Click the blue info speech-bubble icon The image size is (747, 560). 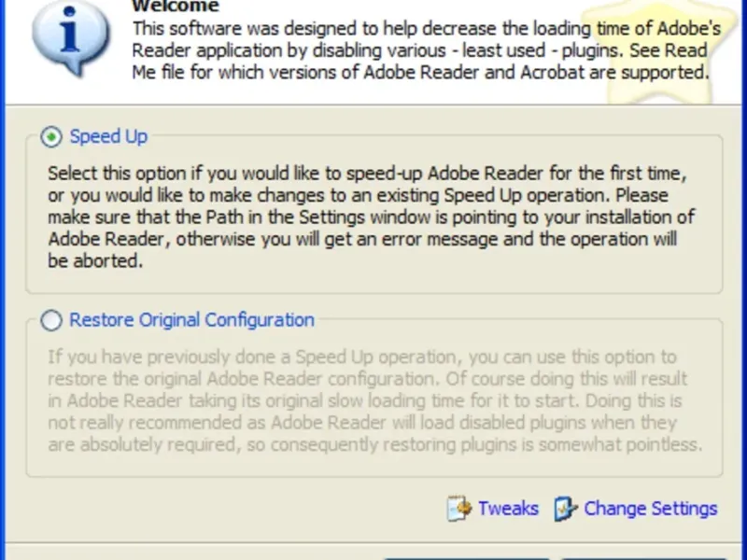pyautogui.click(x=64, y=37)
